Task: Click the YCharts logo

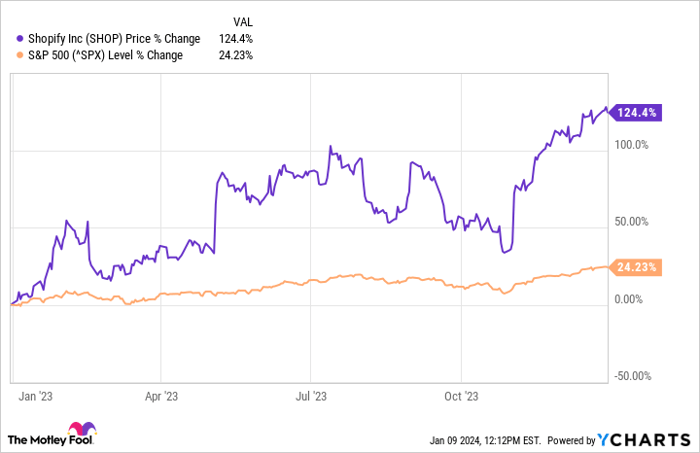Action: [644, 440]
